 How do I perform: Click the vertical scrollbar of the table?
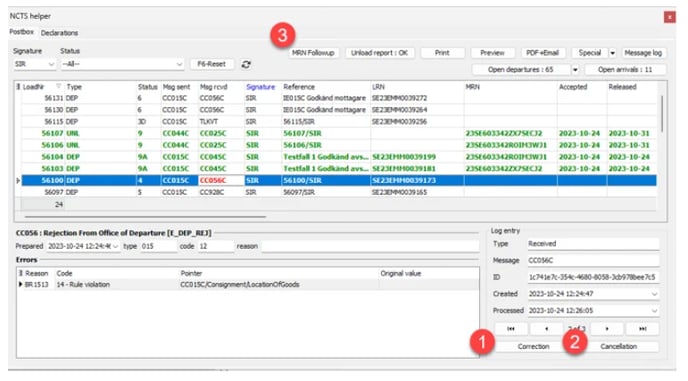(662, 113)
